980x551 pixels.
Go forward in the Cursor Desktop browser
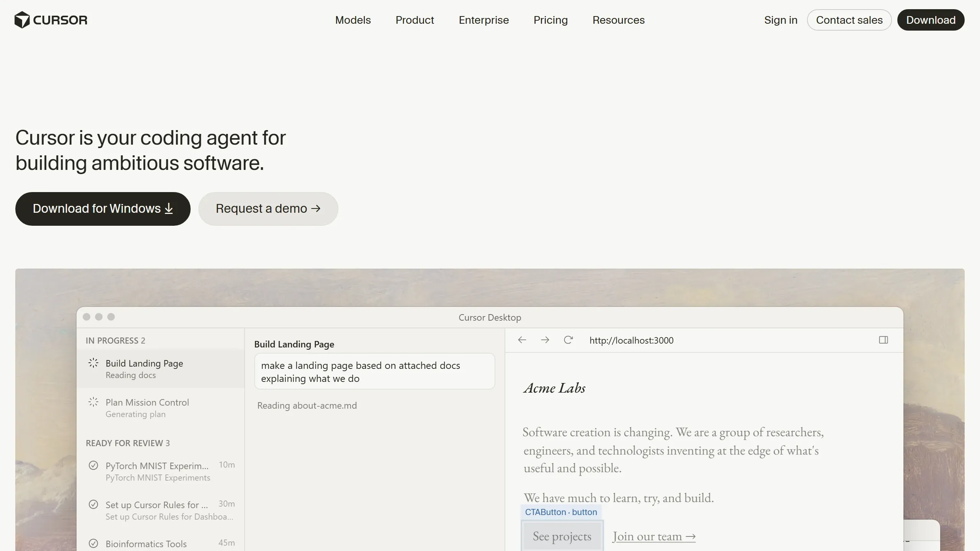pos(545,340)
